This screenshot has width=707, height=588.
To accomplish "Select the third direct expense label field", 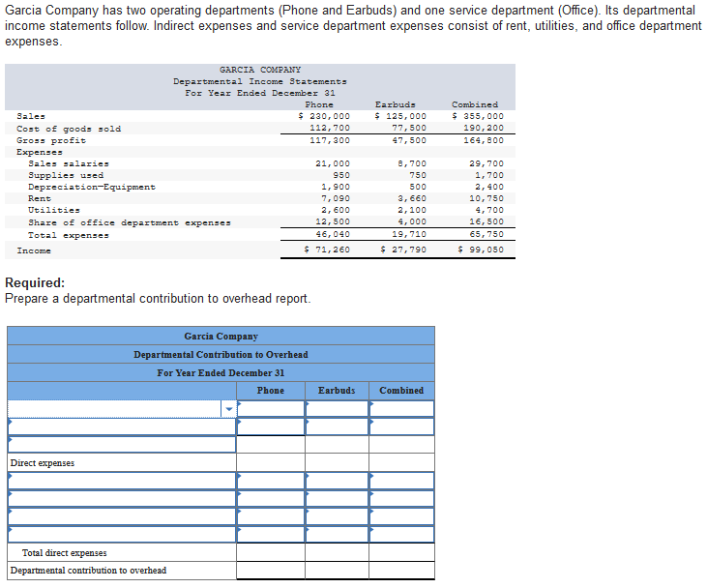I will [122, 516].
